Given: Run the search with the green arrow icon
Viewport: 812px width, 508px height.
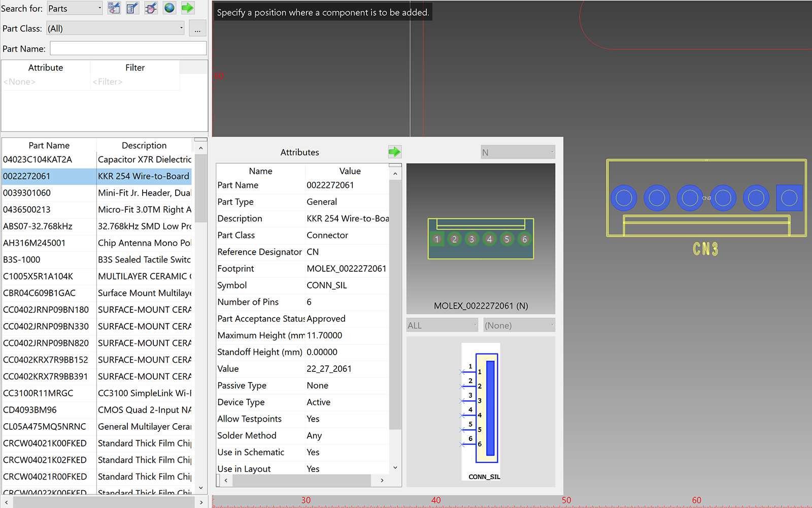Looking at the screenshot, I should click(x=187, y=8).
